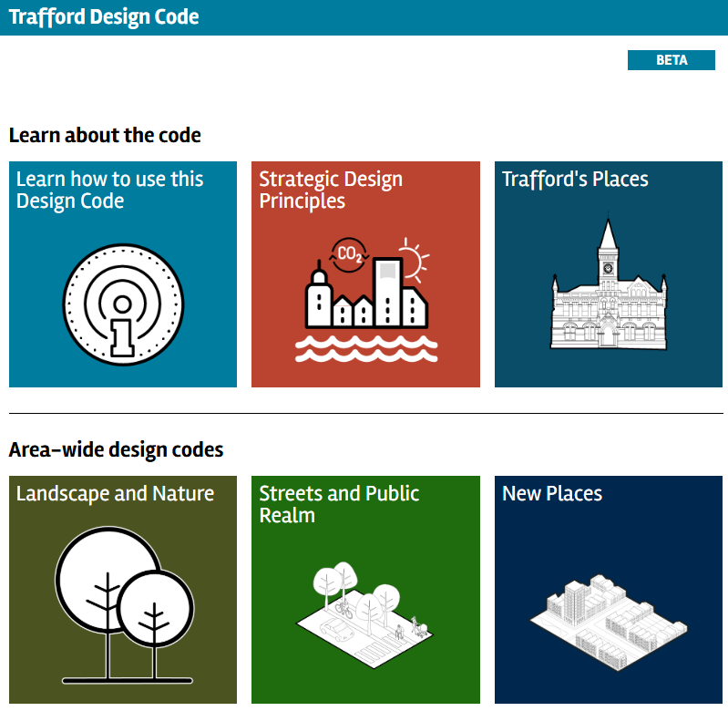Open the Trafford's Places title link
Image resolution: width=728 pixels, height=711 pixels.
[575, 180]
